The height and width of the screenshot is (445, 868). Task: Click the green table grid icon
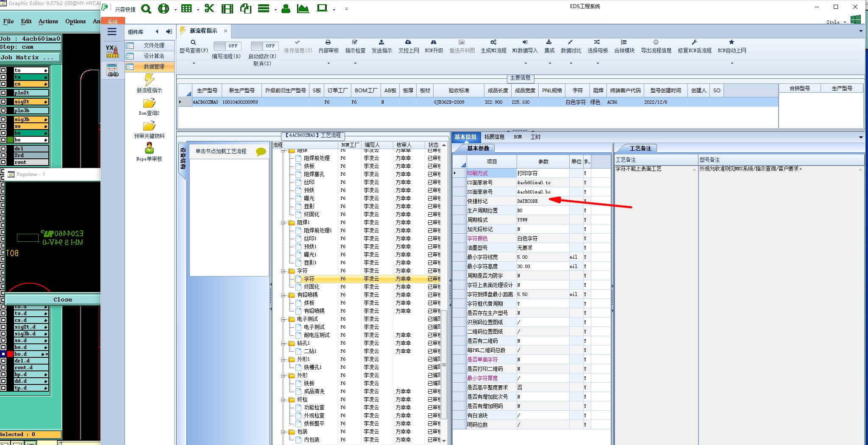(x=186, y=8)
